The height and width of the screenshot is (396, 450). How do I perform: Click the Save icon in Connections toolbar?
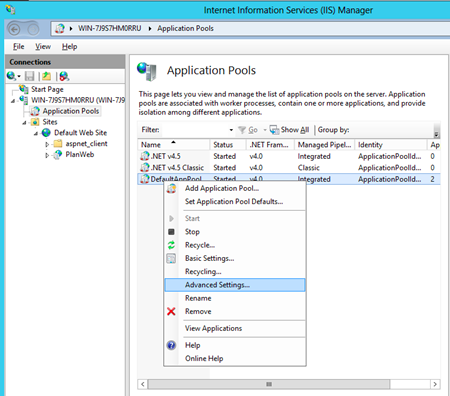(29, 76)
